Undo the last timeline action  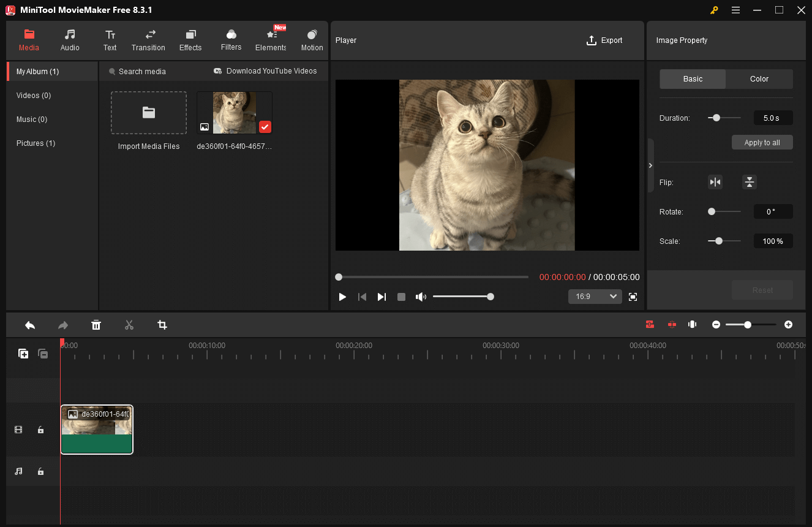(29, 325)
